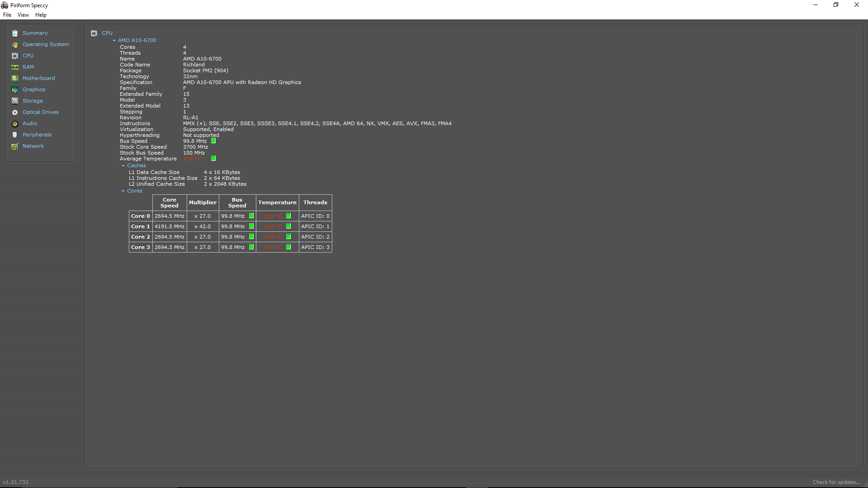Toggle the Optical Drives section
The image size is (868, 488).
point(41,112)
